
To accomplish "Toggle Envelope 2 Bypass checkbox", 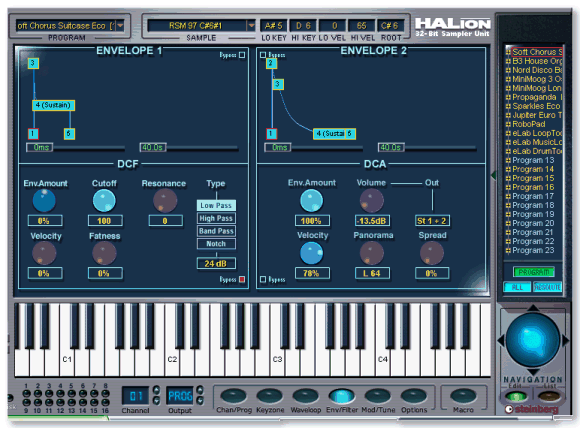I will (263, 55).
